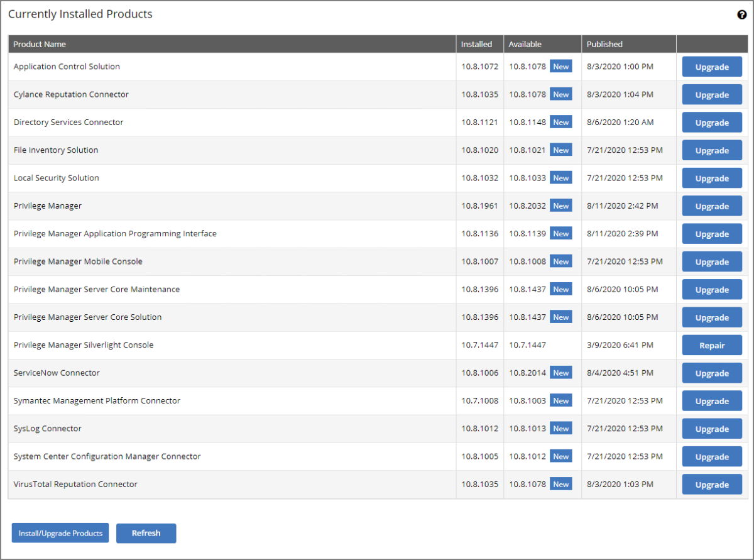The image size is (754, 560).
Task: Upgrade VirusTotal Reputation Connector
Action: [x=711, y=485]
